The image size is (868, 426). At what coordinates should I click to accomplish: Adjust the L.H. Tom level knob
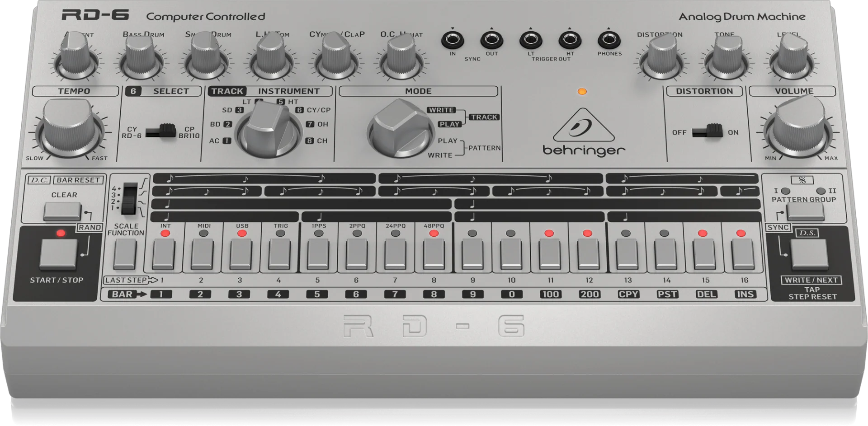pos(272,57)
